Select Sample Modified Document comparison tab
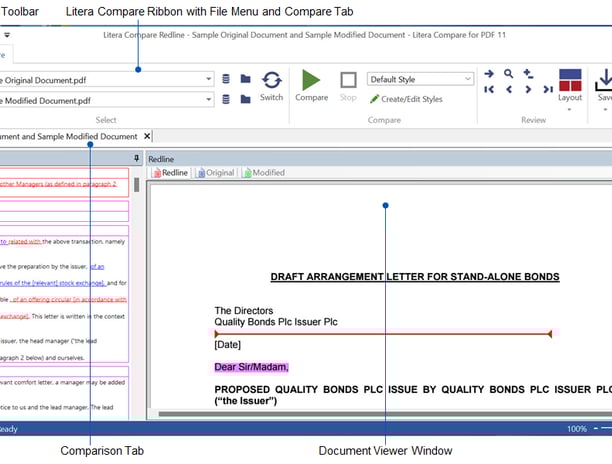This screenshot has width=612, height=464. (x=69, y=137)
